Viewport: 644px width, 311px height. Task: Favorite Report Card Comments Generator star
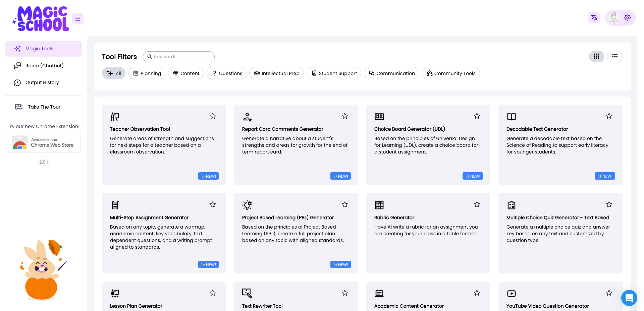[345, 116]
